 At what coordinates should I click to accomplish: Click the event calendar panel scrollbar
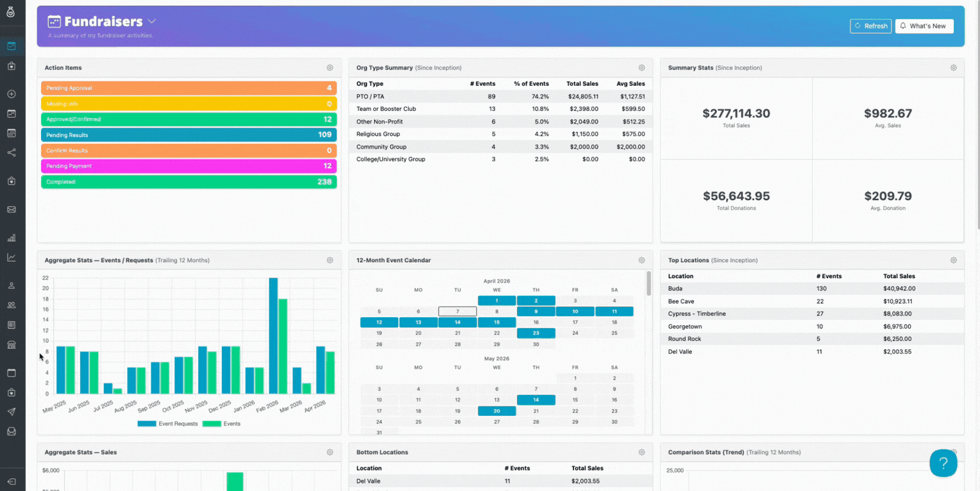649,283
